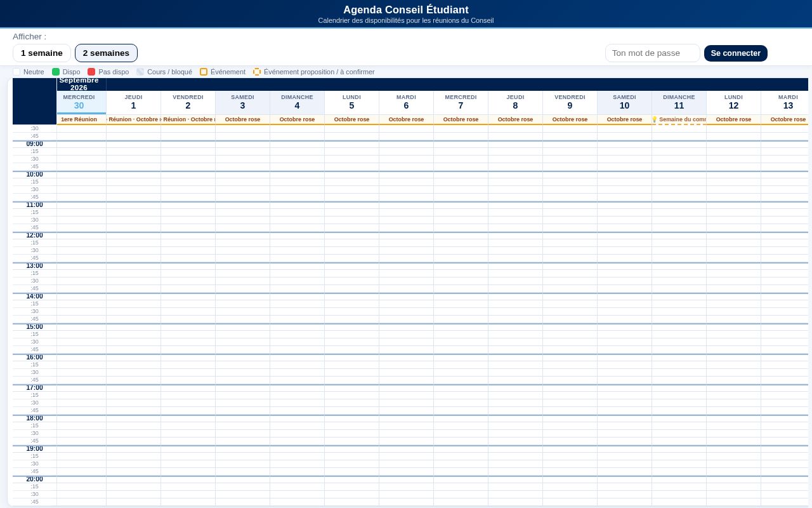The width and height of the screenshot is (812, 508).
Task: Click the 'Cours / bloqué' hatched legend swatch
Action: [x=140, y=72]
